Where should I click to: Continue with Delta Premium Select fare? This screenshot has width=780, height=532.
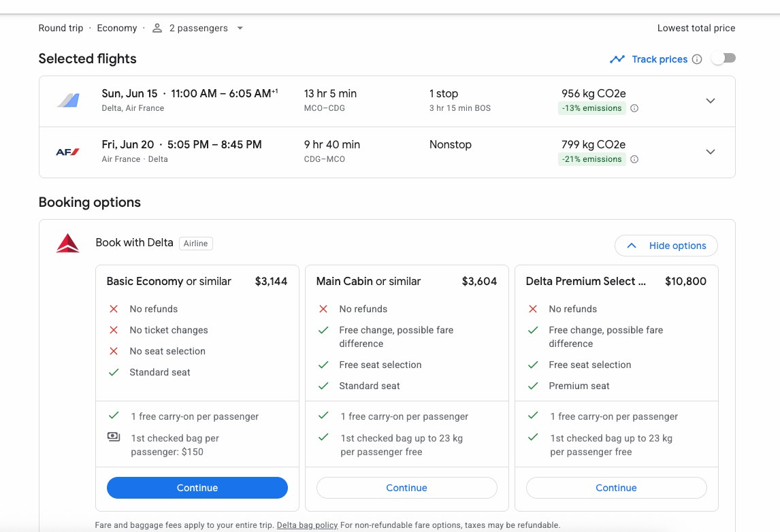pyautogui.click(x=617, y=488)
